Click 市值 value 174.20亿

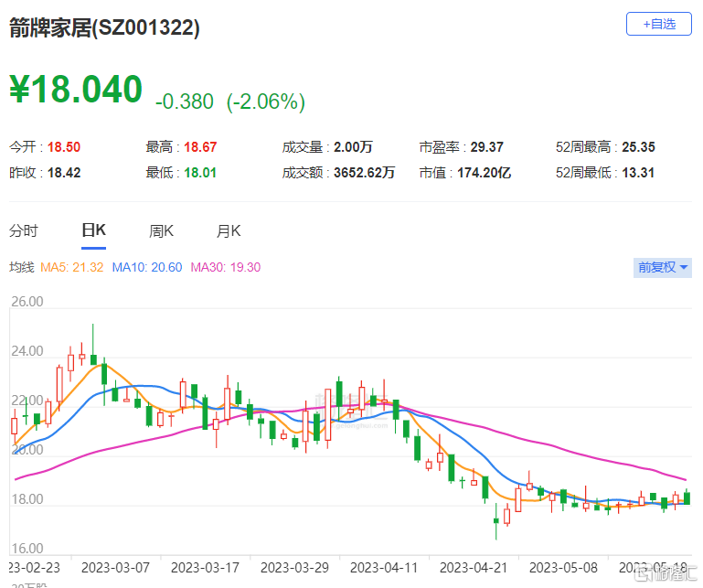[484, 173]
